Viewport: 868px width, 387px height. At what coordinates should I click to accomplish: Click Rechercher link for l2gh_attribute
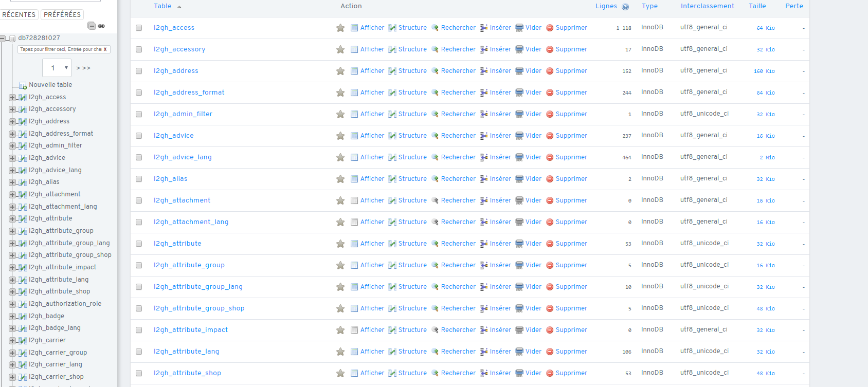point(458,244)
